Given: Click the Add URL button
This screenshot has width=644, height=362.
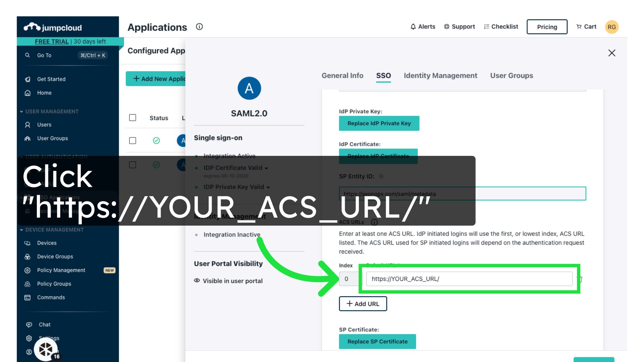Looking at the screenshot, I should coord(363,304).
